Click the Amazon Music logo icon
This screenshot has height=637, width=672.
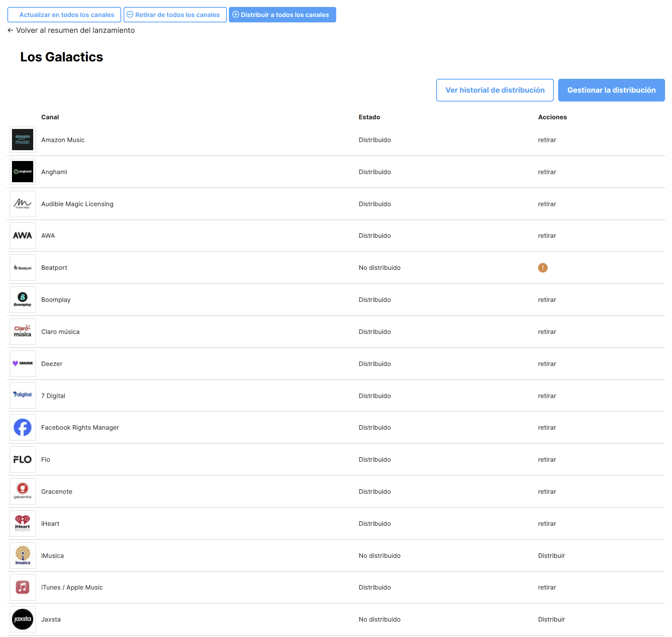[x=23, y=140]
